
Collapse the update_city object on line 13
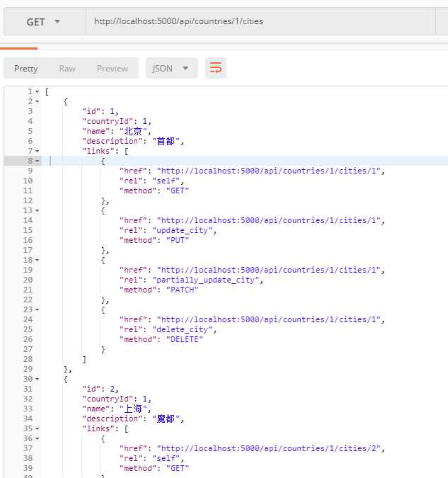tap(38, 210)
